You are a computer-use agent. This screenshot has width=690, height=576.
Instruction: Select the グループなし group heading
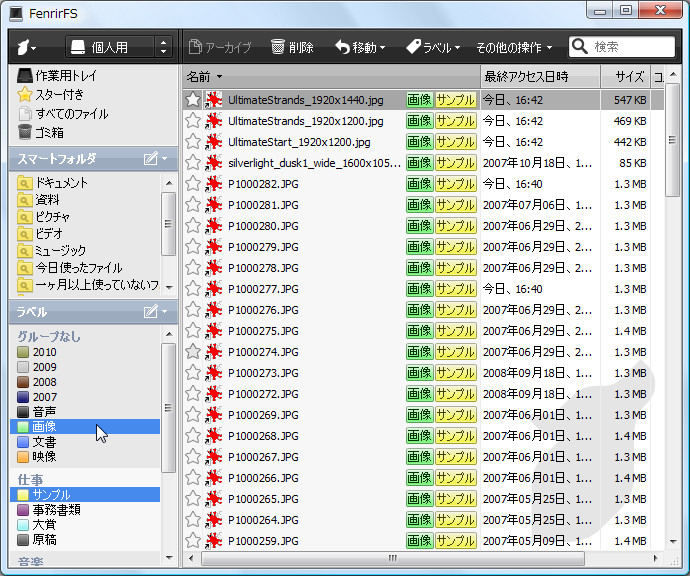49,337
